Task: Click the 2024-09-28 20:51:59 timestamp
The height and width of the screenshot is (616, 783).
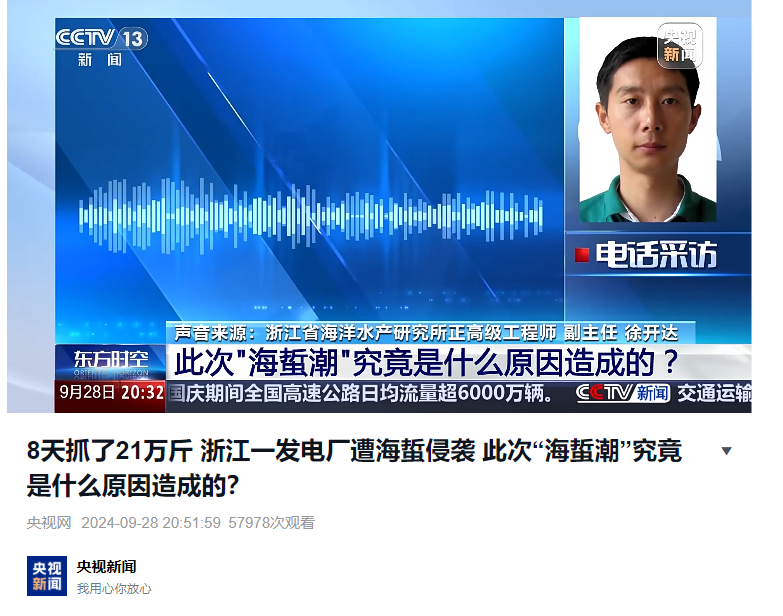Action: pos(151,523)
